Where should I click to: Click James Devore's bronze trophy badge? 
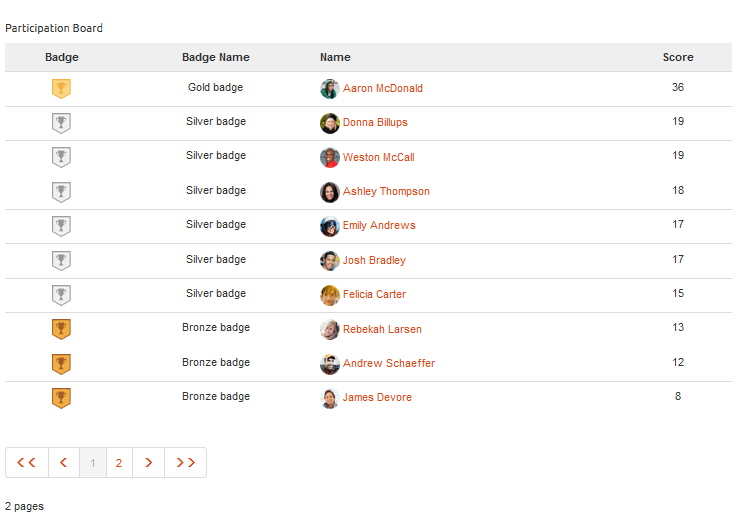(x=61, y=398)
